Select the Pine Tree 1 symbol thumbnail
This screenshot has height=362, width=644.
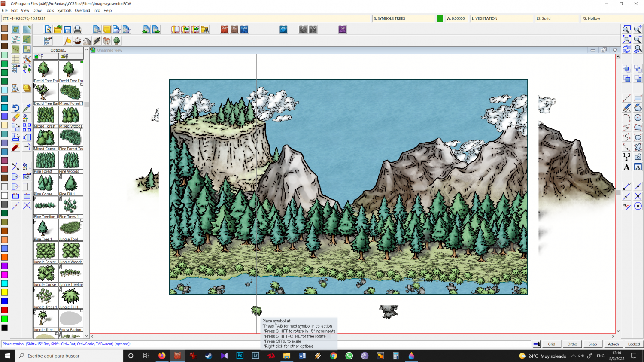[x=46, y=230]
